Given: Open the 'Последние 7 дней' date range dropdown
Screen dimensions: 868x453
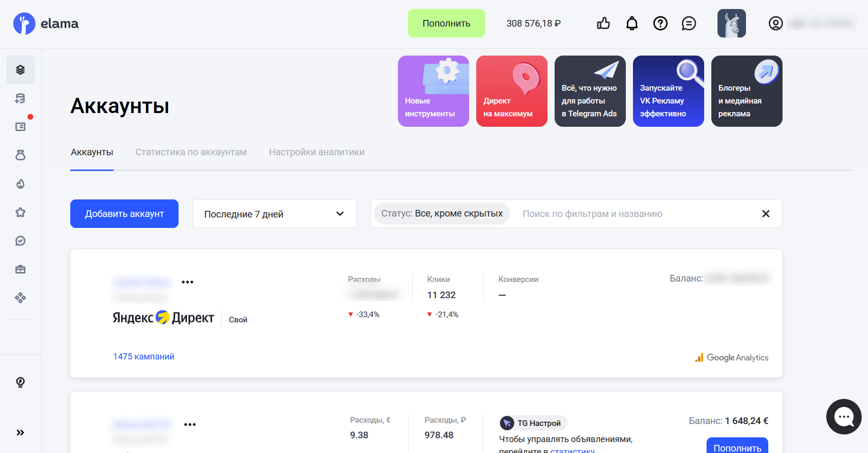Looking at the screenshot, I should [274, 214].
